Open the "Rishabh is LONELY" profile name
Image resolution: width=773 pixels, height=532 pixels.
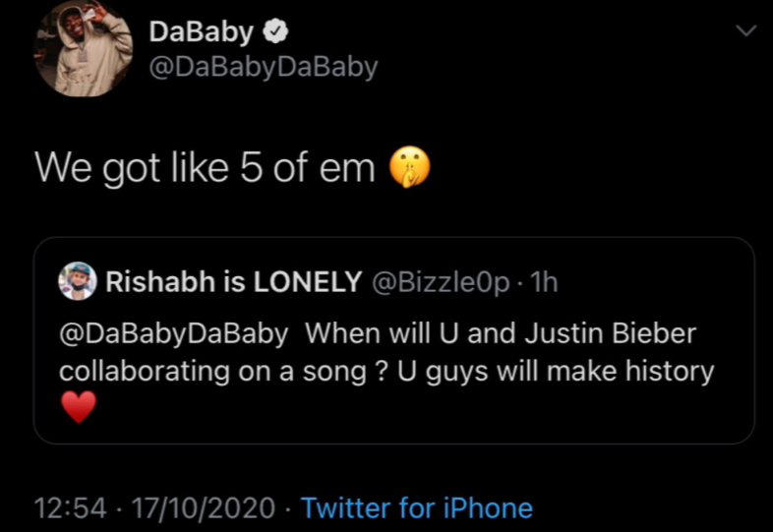tap(232, 283)
